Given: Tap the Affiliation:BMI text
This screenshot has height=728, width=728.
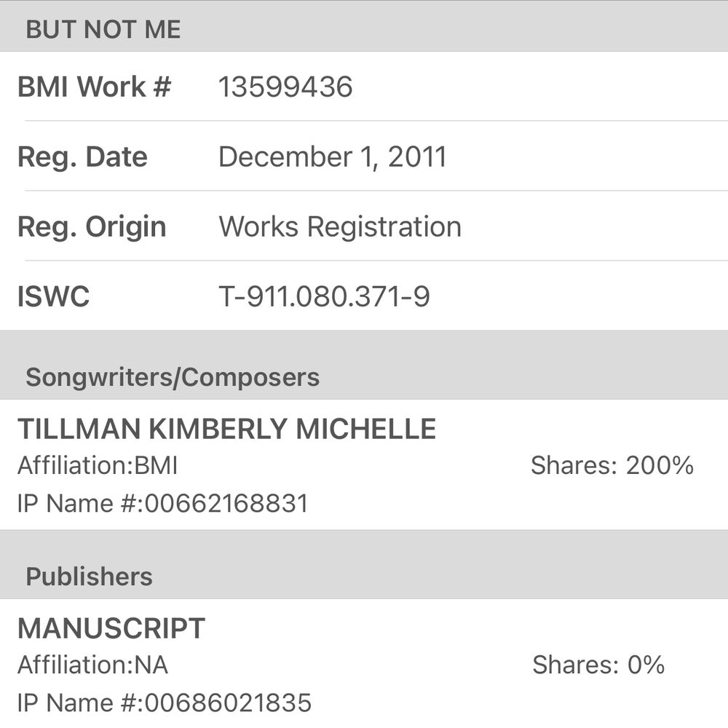Looking at the screenshot, I should point(98,466).
